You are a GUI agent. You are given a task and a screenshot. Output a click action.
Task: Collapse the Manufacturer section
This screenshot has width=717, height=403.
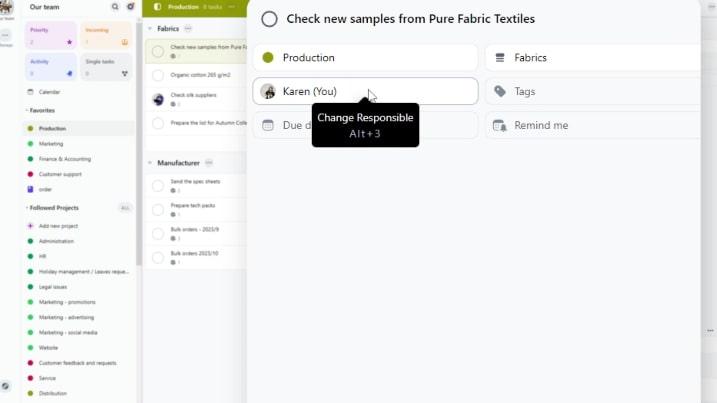150,162
